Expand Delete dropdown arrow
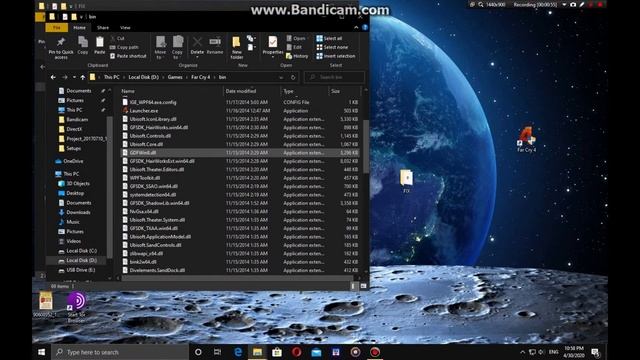The image size is (640, 360). pyautogui.click(x=197, y=57)
